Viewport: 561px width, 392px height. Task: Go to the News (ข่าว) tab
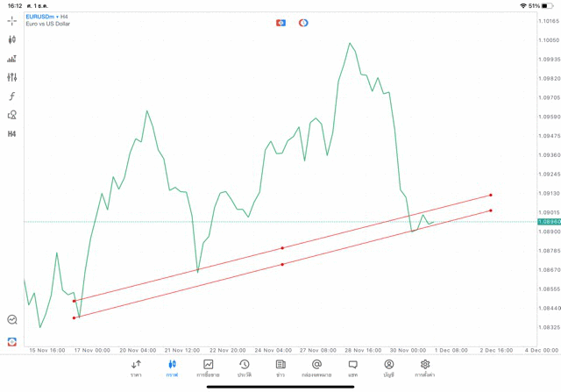coord(280,368)
